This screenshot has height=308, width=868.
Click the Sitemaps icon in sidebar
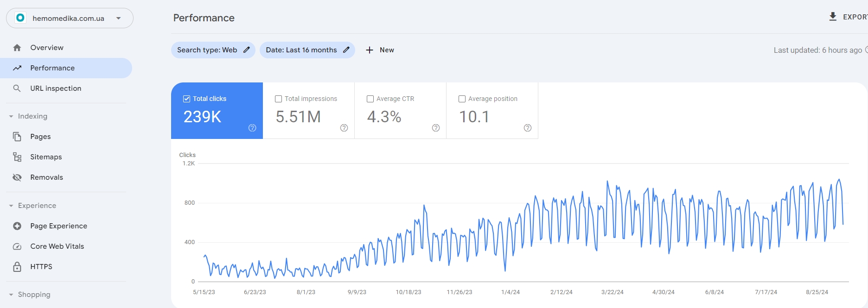point(17,157)
